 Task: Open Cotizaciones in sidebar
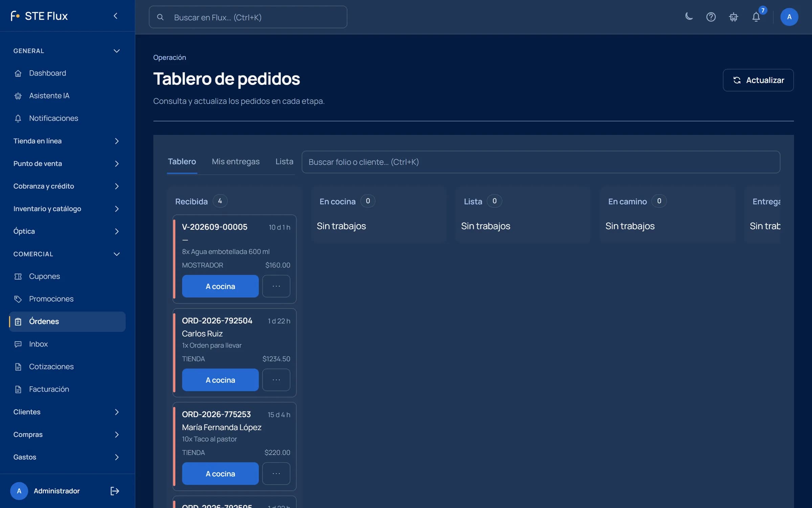pos(67,367)
